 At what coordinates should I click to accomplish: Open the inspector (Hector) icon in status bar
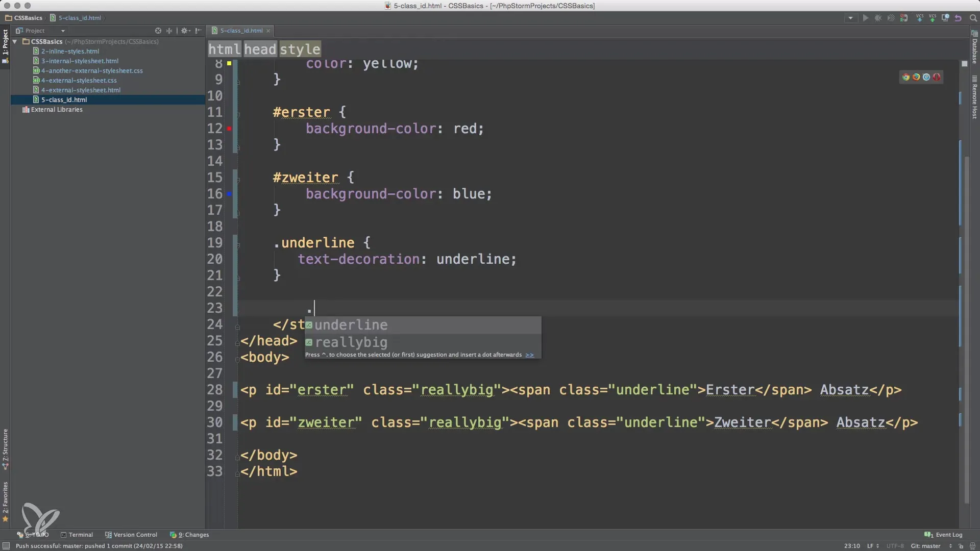[x=972, y=546]
